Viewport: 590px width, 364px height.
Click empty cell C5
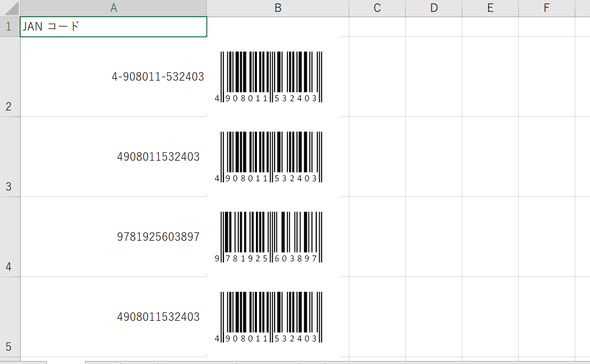[x=377, y=317]
